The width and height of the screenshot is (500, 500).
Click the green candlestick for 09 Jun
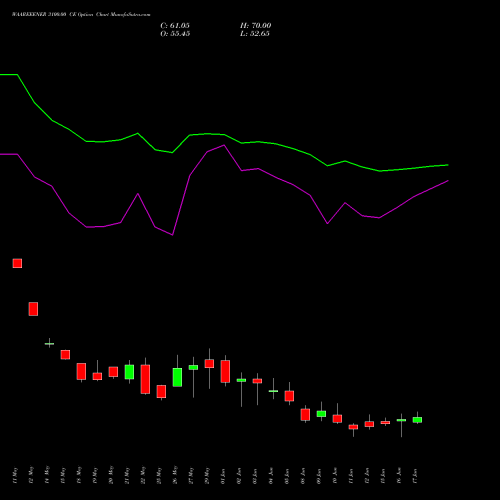click(321, 414)
